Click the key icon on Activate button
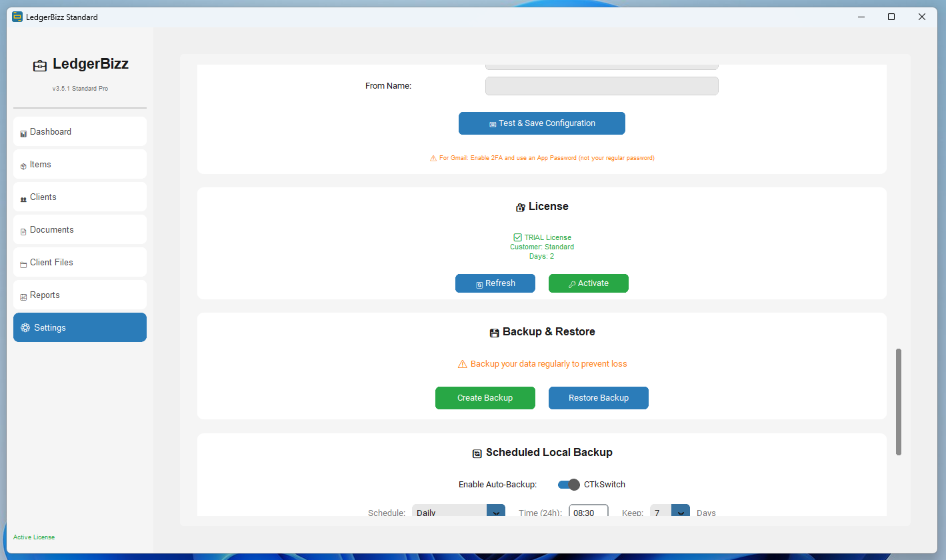946x560 pixels. click(572, 285)
